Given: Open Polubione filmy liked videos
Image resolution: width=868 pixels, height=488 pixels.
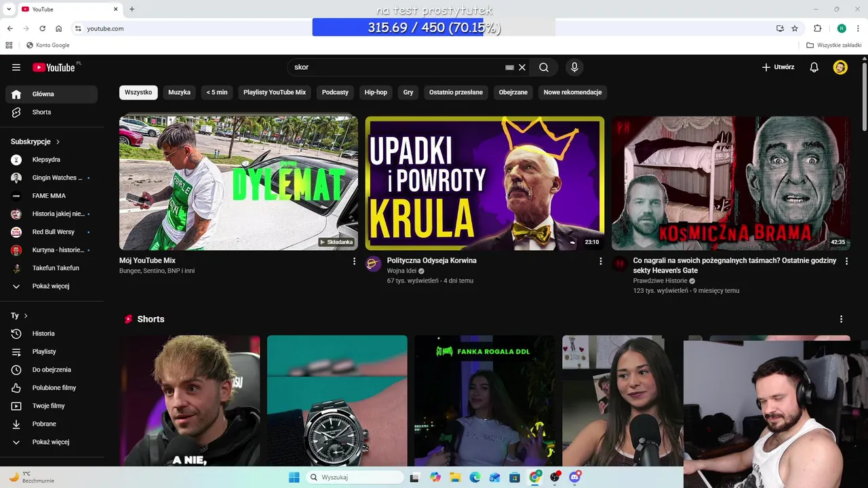Looking at the screenshot, I should [52, 388].
